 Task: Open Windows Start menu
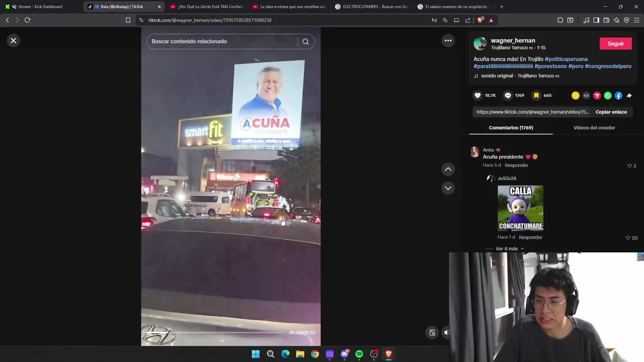[256, 354]
